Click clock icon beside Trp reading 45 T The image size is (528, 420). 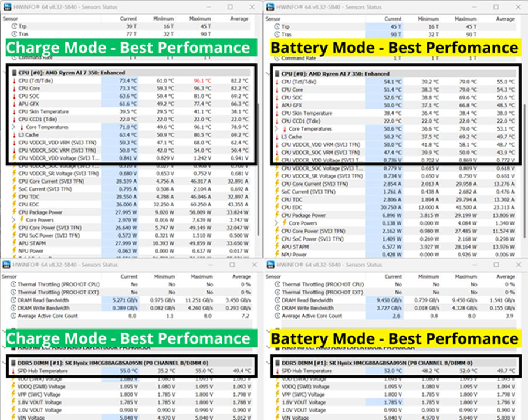point(277,27)
